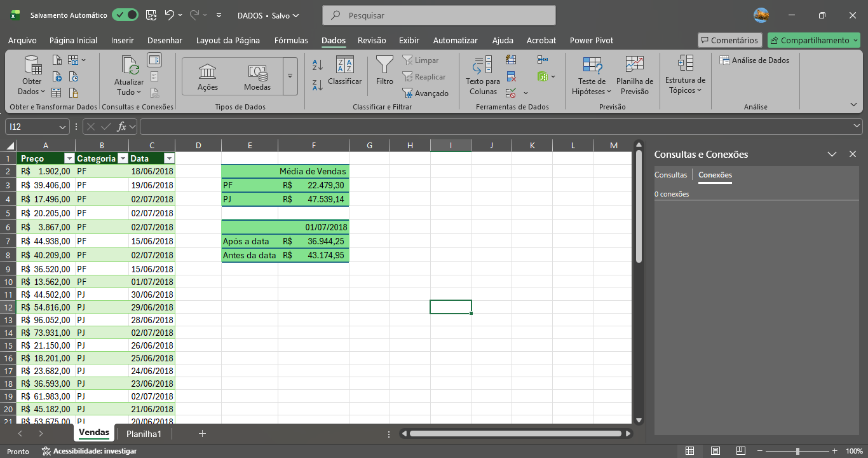868x458 pixels.
Task: Open the Fórmulas ribbon tab
Action: click(291, 40)
